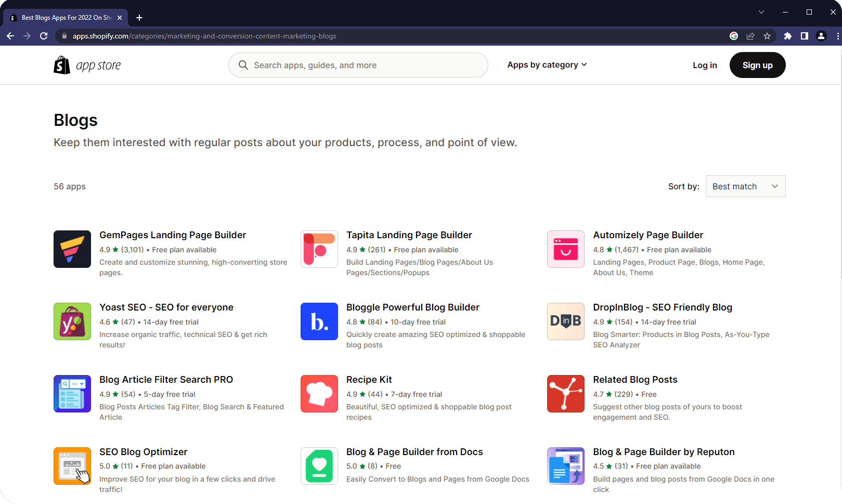Click the browser forward arrow
842x504 pixels.
27,36
